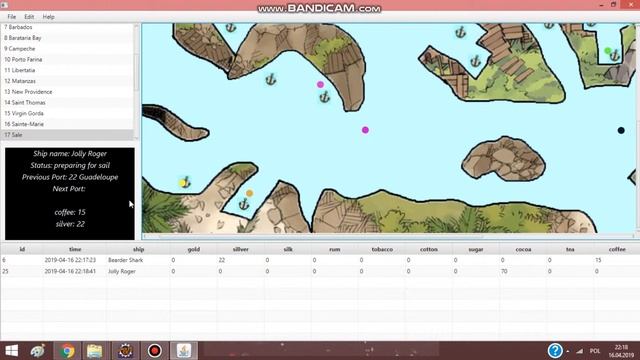Click the blue help question-mark tray icon
Image resolution: width=640 pixels, height=360 pixels.
(555, 350)
